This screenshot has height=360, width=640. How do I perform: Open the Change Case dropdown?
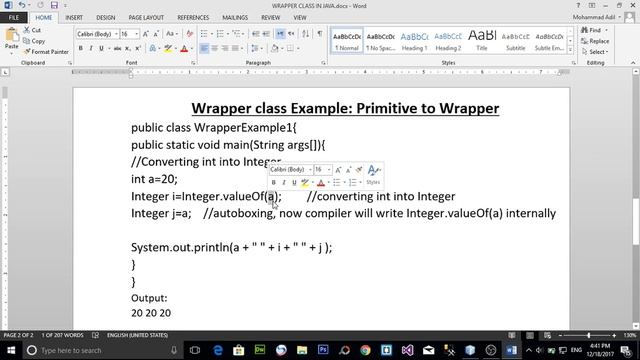tap(172, 34)
